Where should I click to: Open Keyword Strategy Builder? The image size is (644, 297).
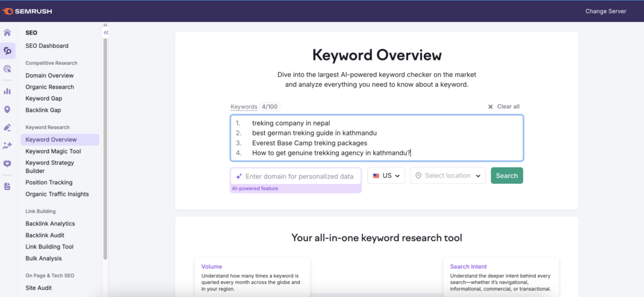(x=50, y=167)
